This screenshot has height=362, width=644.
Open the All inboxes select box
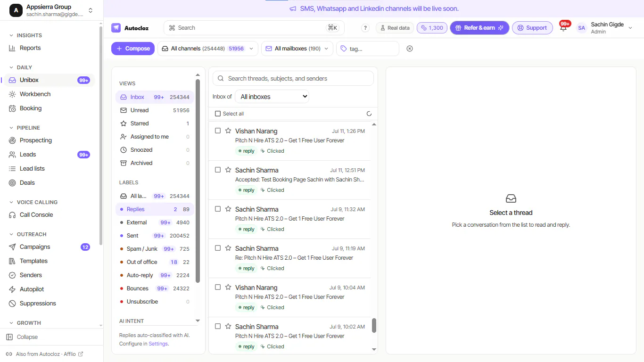point(272,97)
